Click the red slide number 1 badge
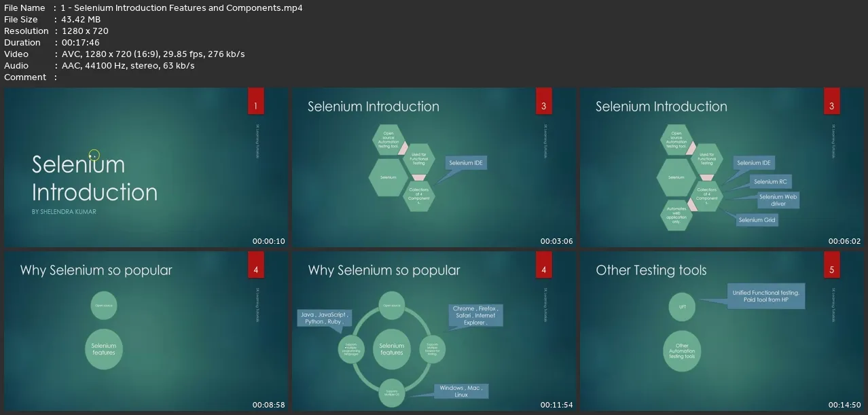The width and height of the screenshot is (868, 415). (255, 101)
